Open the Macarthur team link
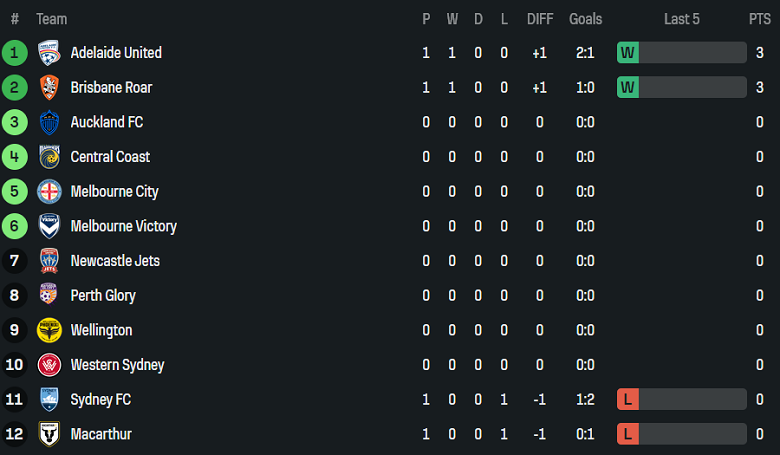780x455 pixels. [x=101, y=434]
